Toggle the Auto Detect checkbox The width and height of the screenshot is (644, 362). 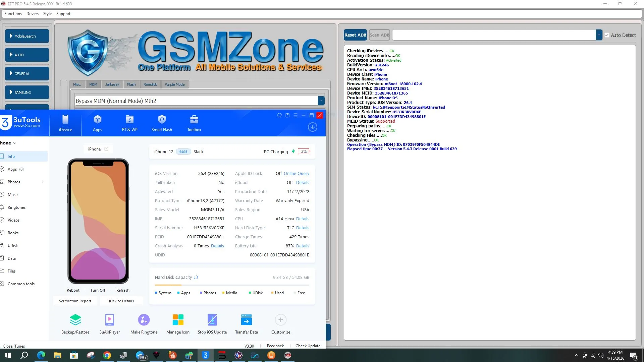(x=607, y=35)
